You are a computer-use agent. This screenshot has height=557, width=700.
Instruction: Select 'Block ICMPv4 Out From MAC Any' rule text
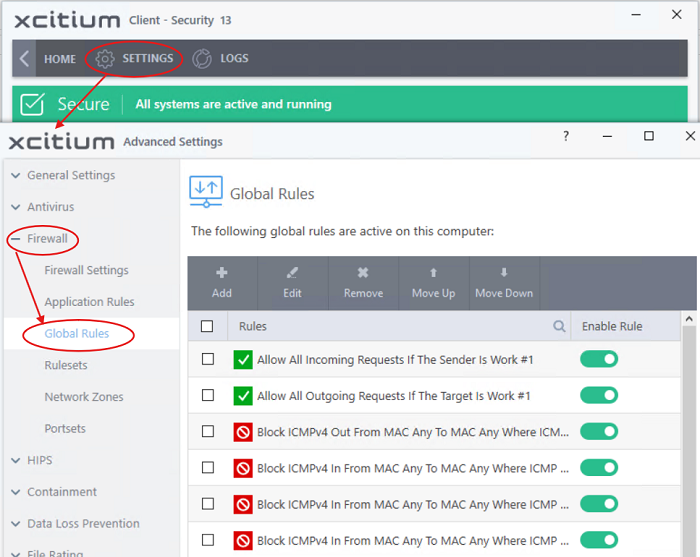(413, 432)
